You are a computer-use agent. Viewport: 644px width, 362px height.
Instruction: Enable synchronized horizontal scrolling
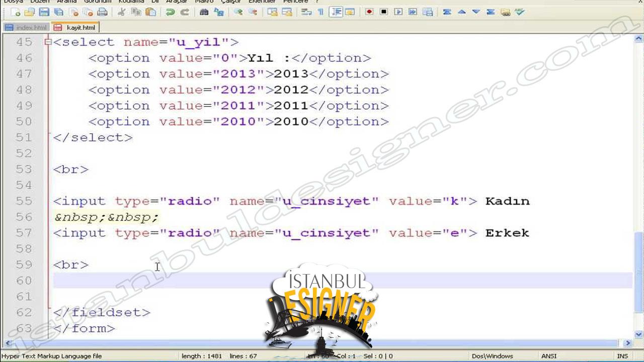click(x=287, y=12)
